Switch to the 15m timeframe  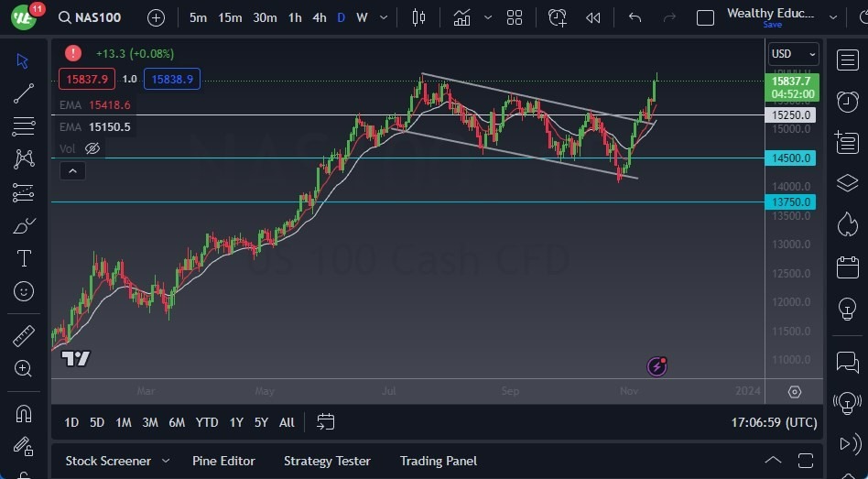pyautogui.click(x=230, y=17)
